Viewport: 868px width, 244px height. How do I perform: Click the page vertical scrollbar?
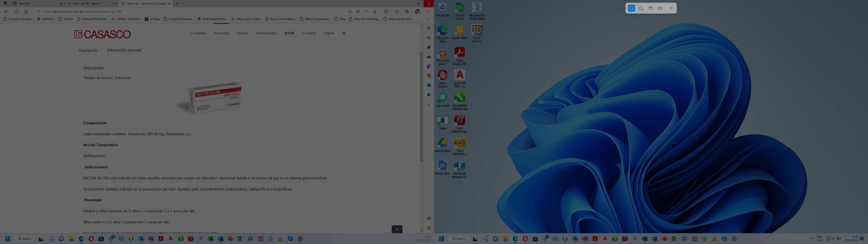[x=421, y=106]
